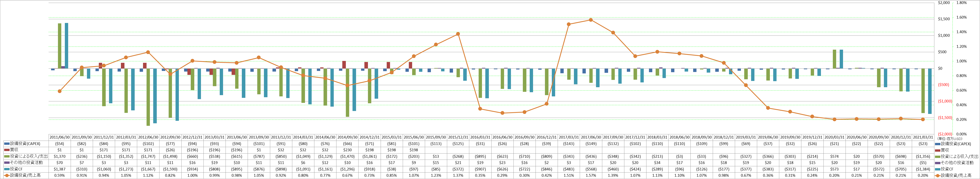Image resolution: width=980 pixels, height=179 pixels.
Task: Select the 2015/12/31 date column header
Action: pos(458,137)
